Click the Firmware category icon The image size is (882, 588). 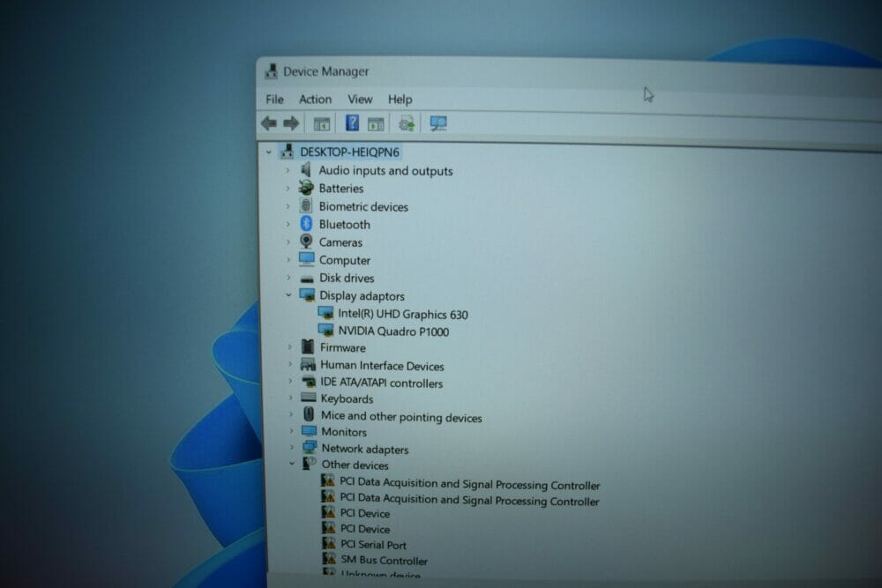pos(308,346)
